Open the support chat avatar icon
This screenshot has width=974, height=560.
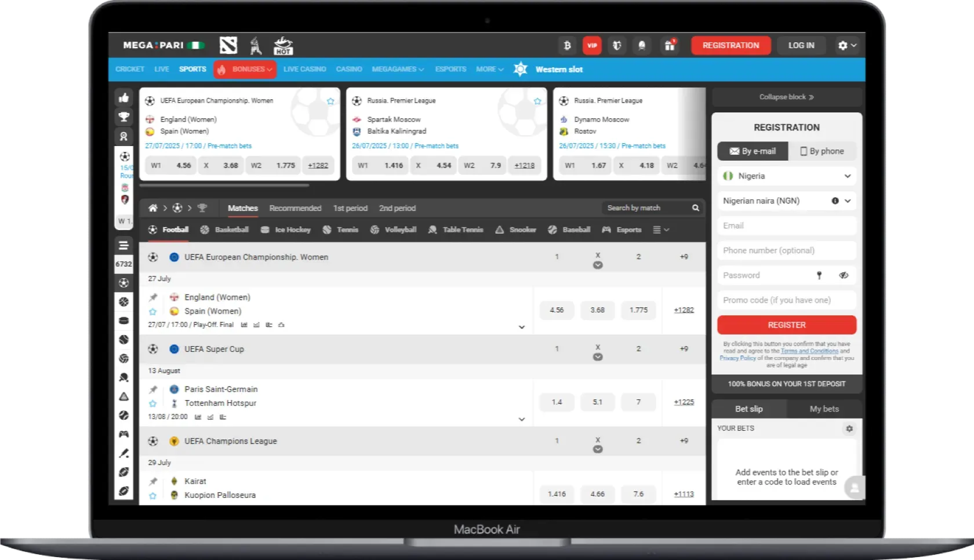855,488
